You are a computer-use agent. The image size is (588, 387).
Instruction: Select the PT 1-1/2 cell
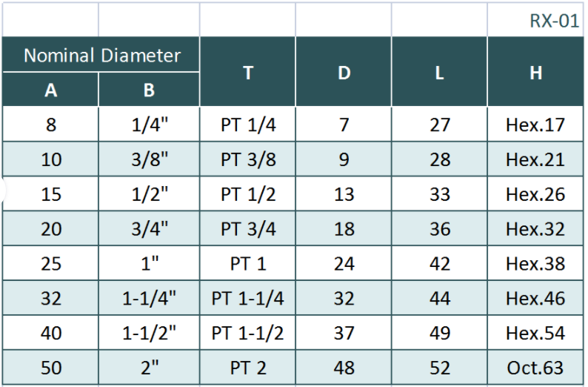click(x=248, y=333)
